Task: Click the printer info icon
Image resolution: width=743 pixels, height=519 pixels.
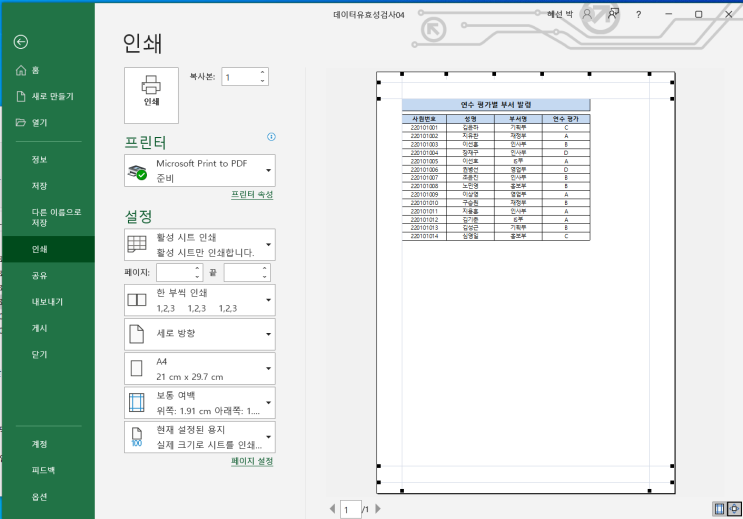Action: pos(271,137)
